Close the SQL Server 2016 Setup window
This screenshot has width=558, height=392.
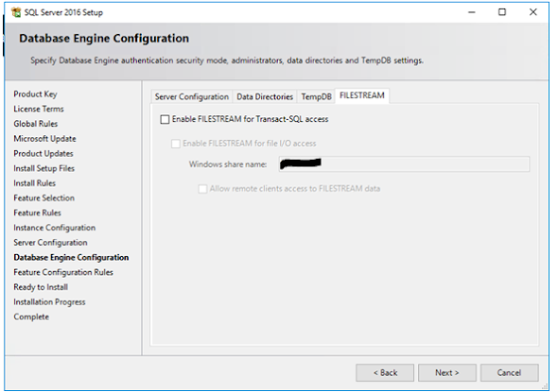pos(532,12)
